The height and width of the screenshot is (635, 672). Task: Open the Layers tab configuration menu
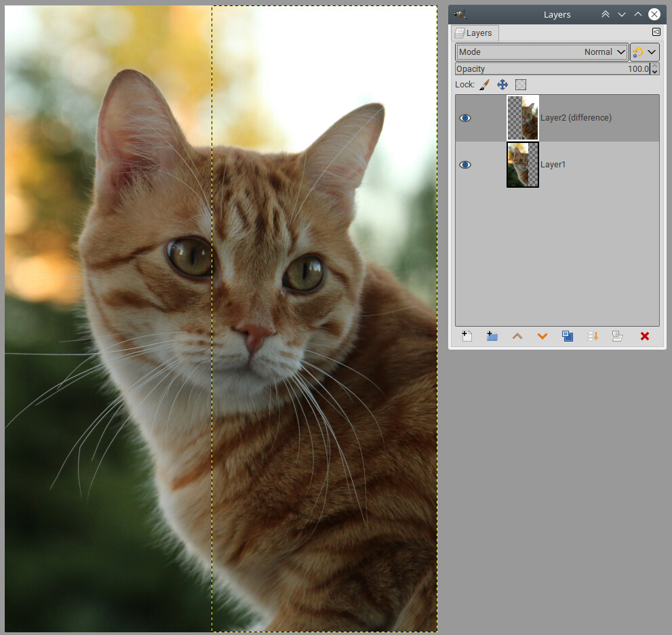tap(656, 32)
